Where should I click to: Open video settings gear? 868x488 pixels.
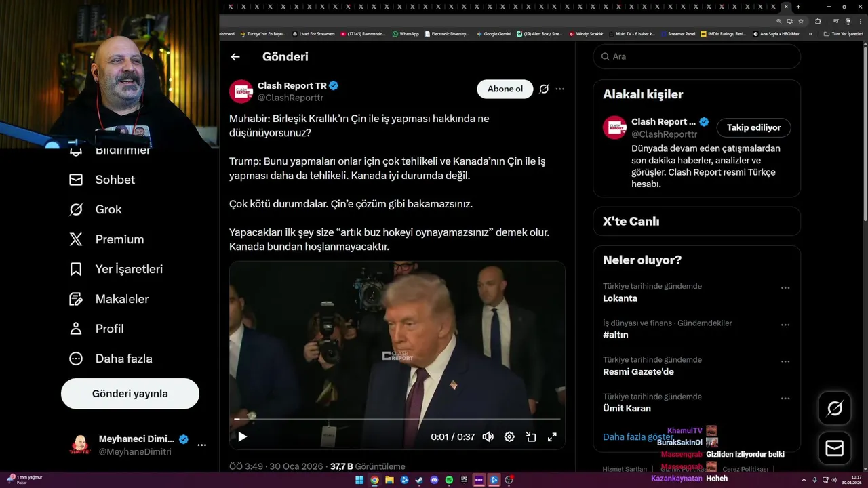(509, 436)
